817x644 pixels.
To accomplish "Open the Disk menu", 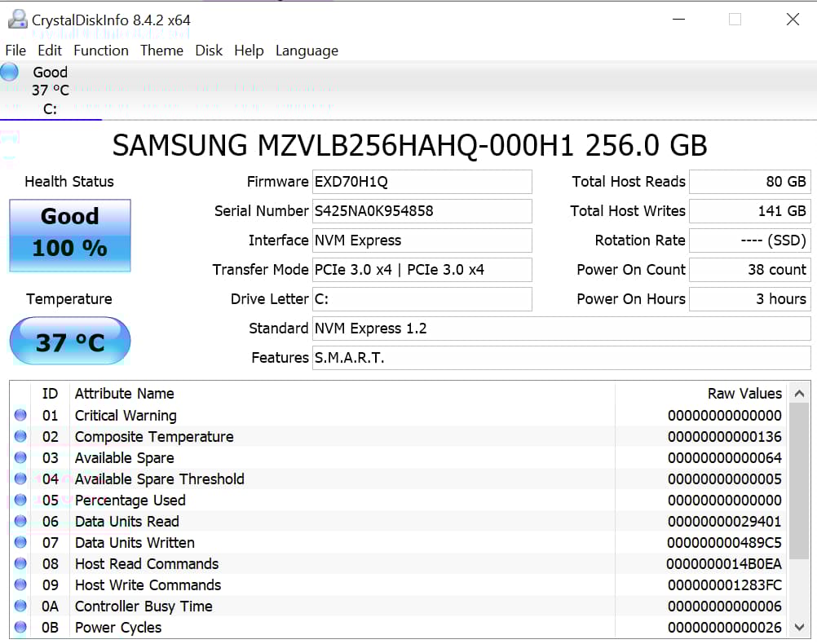I will pos(209,51).
